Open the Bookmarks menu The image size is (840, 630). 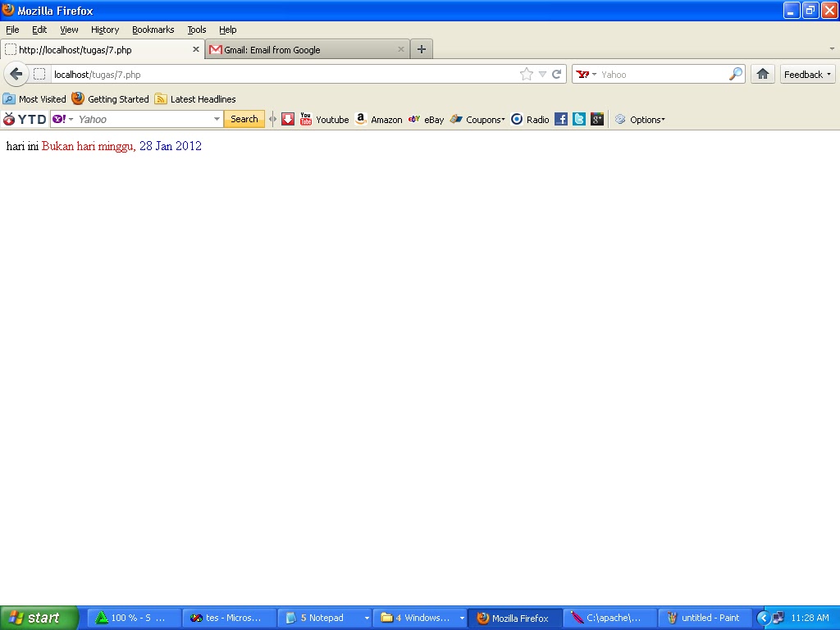(x=153, y=30)
